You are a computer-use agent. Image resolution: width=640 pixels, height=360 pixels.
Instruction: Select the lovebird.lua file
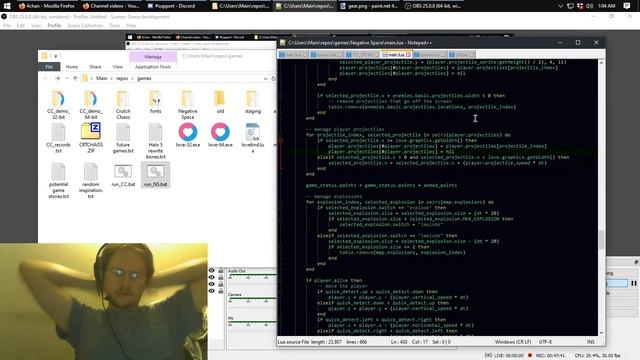point(253,138)
